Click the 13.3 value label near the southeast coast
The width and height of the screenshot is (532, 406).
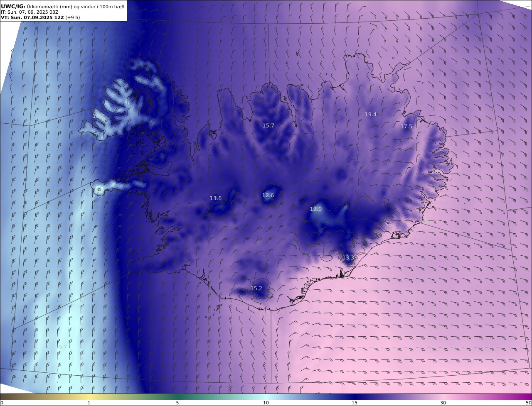[348, 257]
